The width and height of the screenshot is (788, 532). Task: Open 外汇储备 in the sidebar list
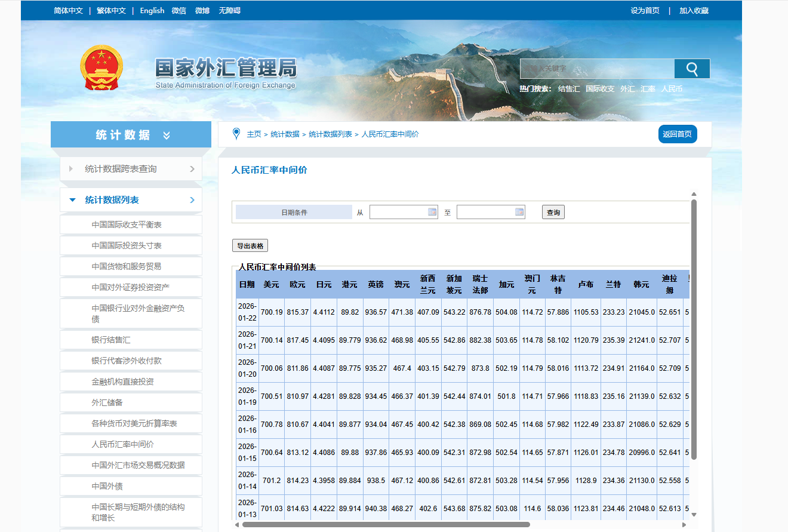pyautogui.click(x=107, y=402)
